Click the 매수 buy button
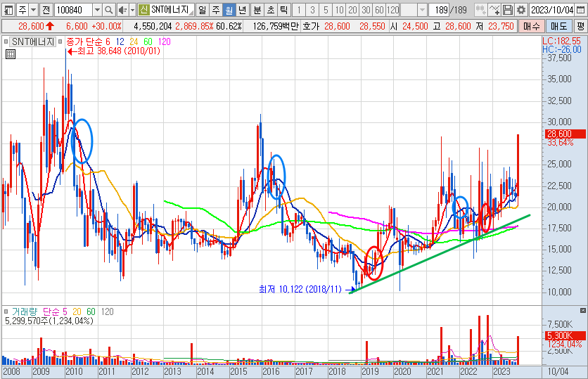This screenshot has height=379, width=588. (531, 26)
